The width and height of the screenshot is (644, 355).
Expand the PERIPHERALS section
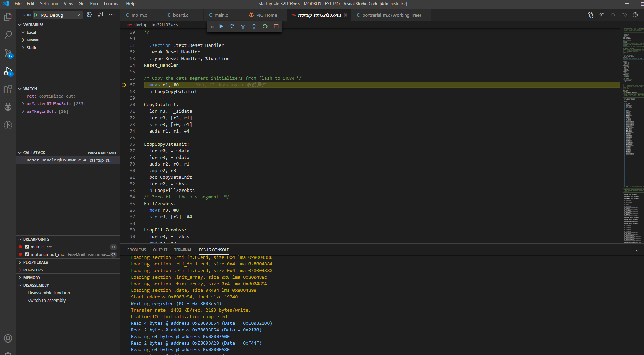click(68, 262)
